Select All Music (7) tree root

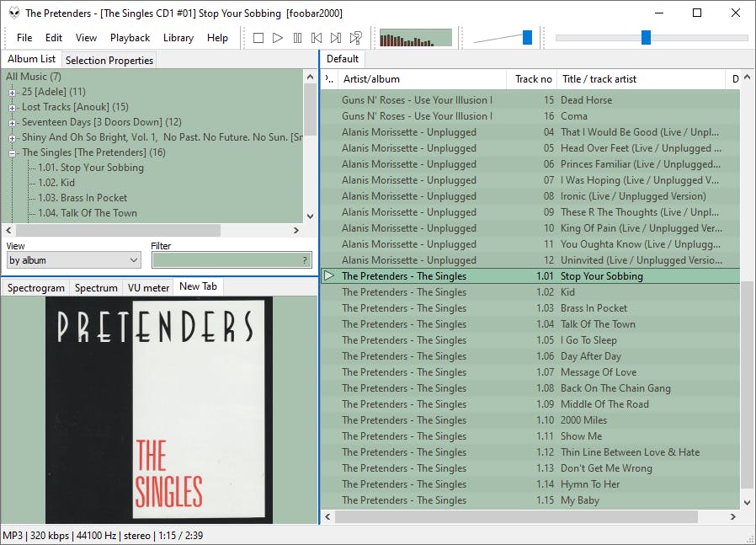pyautogui.click(x=34, y=77)
